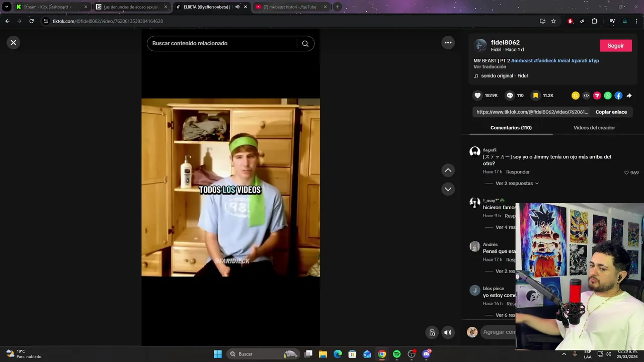
Task: Click fidel8062's profile avatar
Action: point(480,45)
